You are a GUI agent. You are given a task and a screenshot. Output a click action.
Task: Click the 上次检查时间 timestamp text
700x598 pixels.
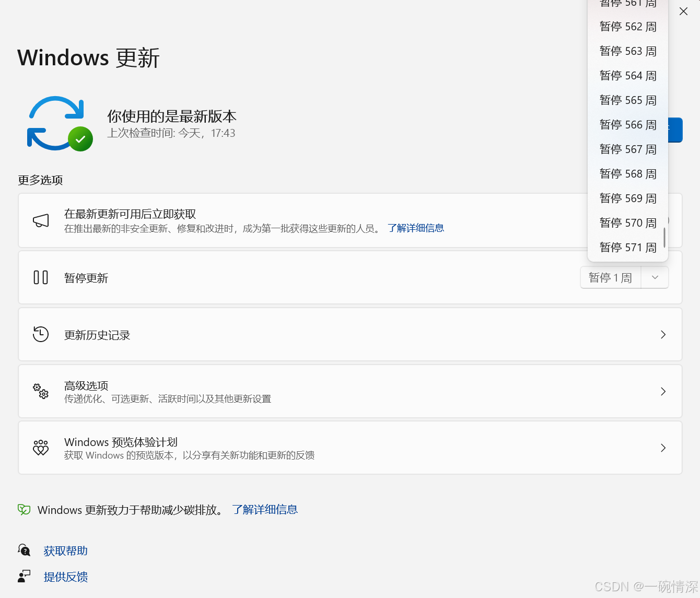coord(171,133)
